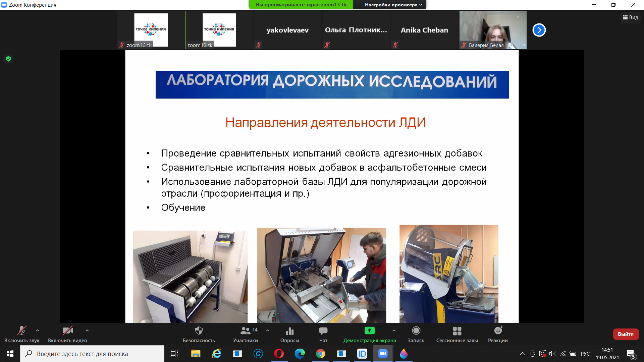Show next participants with blue arrow

(539, 30)
